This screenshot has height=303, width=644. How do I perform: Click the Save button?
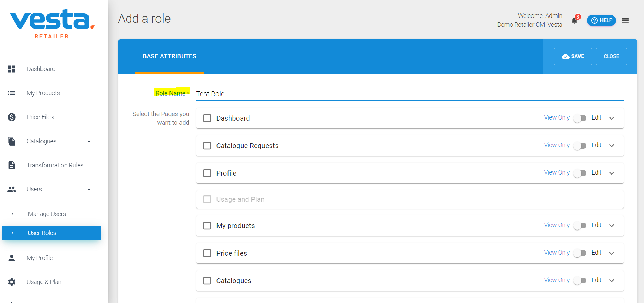pos(573,56)
